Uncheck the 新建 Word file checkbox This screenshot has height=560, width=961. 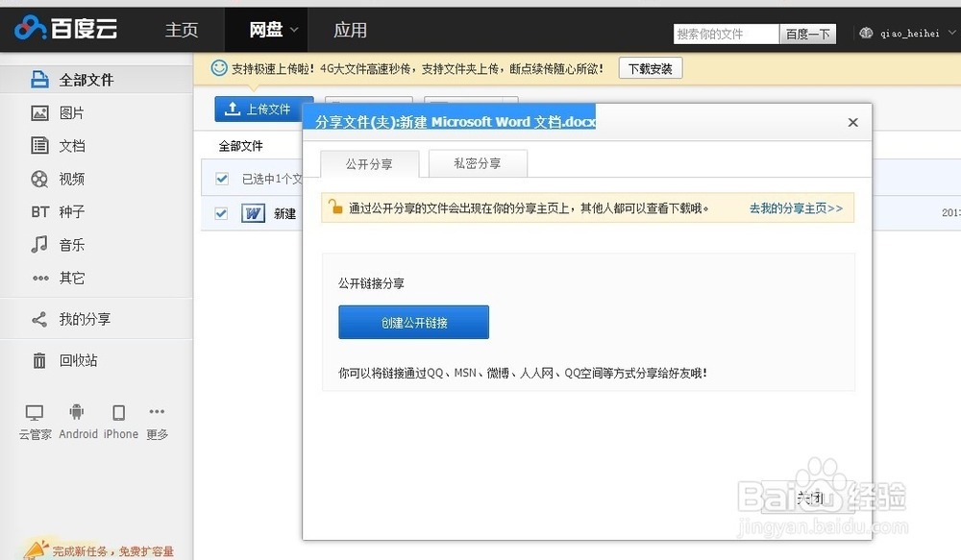tap(221, 213)
